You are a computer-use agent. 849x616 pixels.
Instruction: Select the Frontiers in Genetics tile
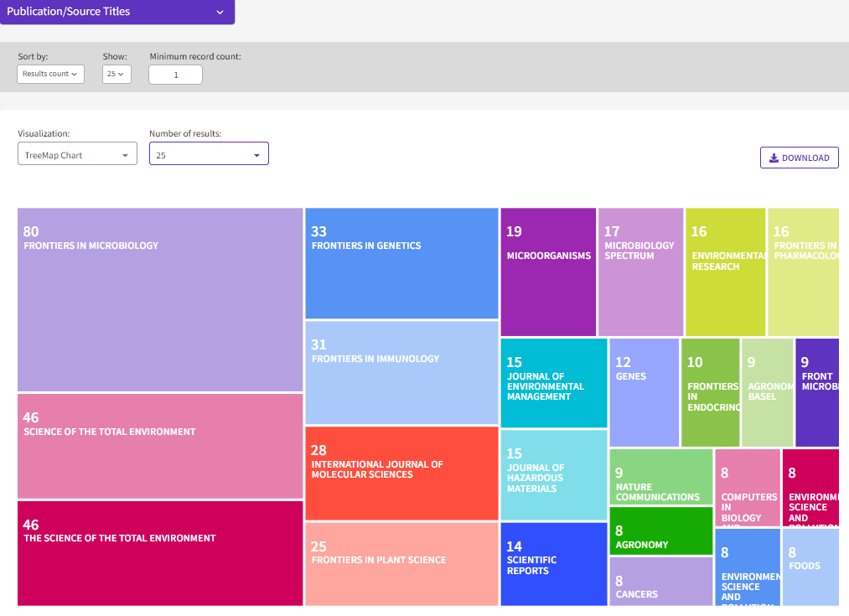(x=401, y=264)
